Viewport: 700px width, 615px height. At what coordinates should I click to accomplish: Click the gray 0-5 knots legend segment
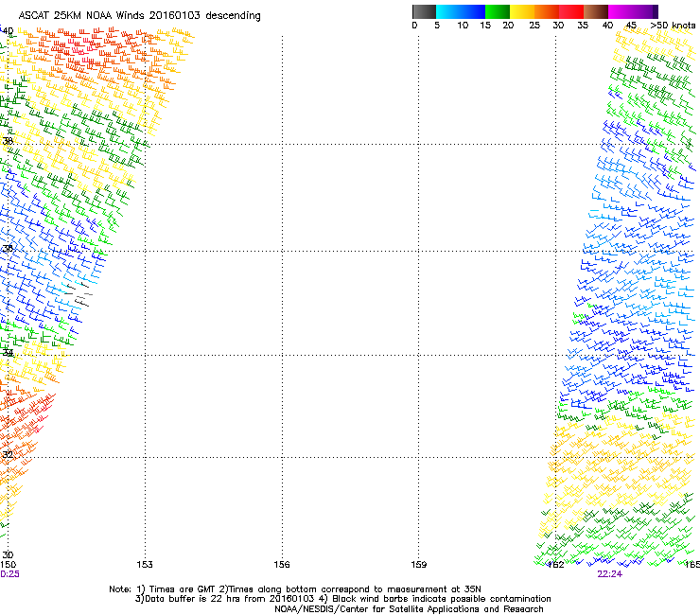[x=424, y=11]
